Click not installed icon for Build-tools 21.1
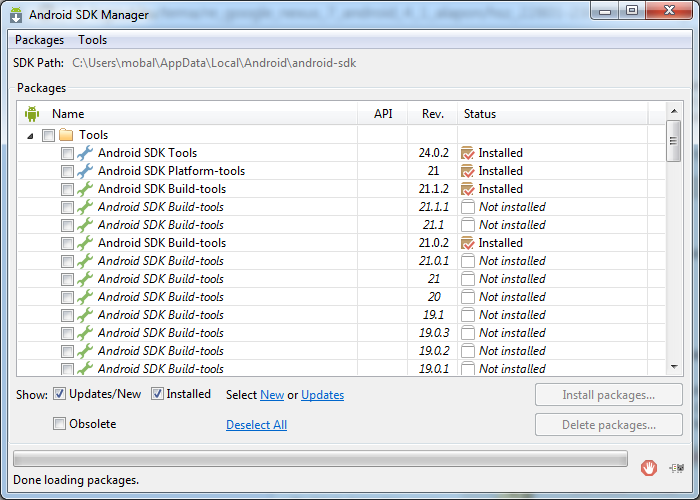This screenshot has height=500, width=700. coord(467,225)
